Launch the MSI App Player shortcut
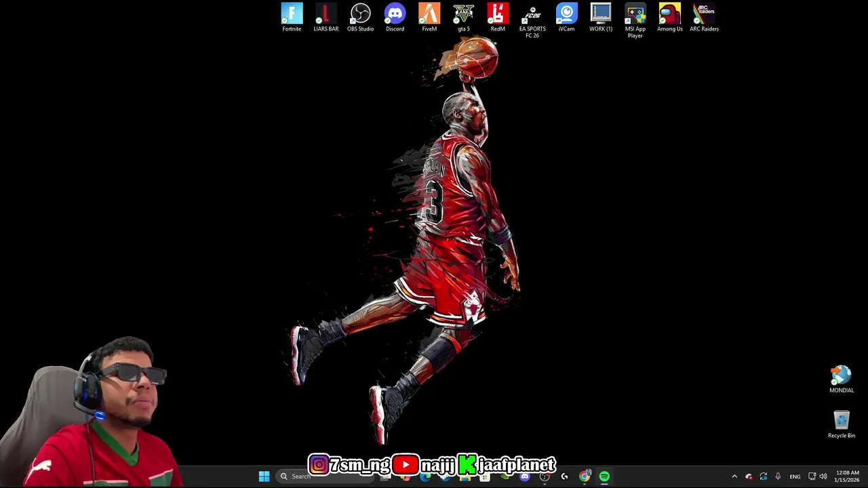 635,21
